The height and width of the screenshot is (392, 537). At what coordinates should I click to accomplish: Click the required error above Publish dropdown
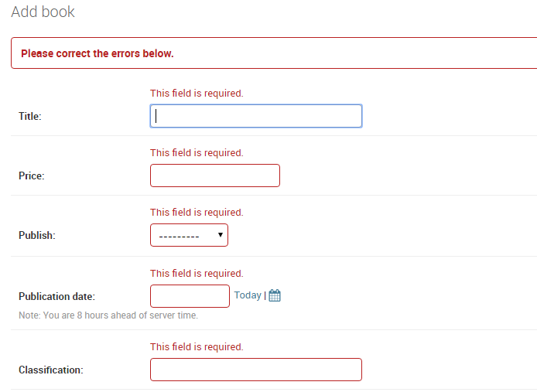click(x=197, y=213)
